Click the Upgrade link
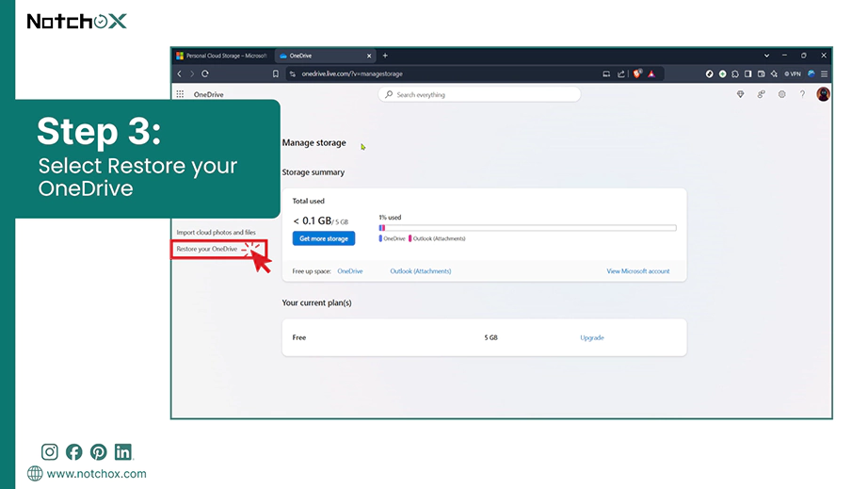This screenshot has width=868, height=489. [592, 338]
